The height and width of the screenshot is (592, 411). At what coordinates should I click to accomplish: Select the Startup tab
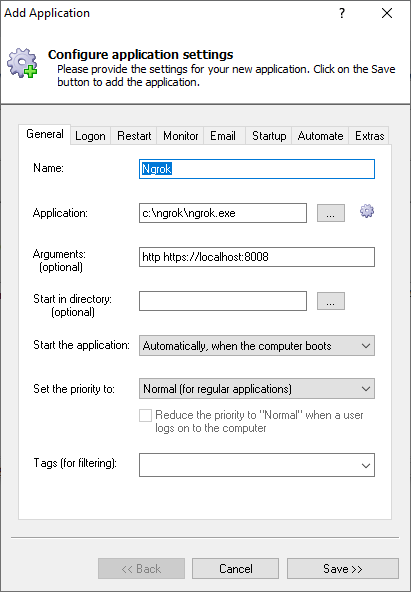pyautogui.click(x=269, y=136)
